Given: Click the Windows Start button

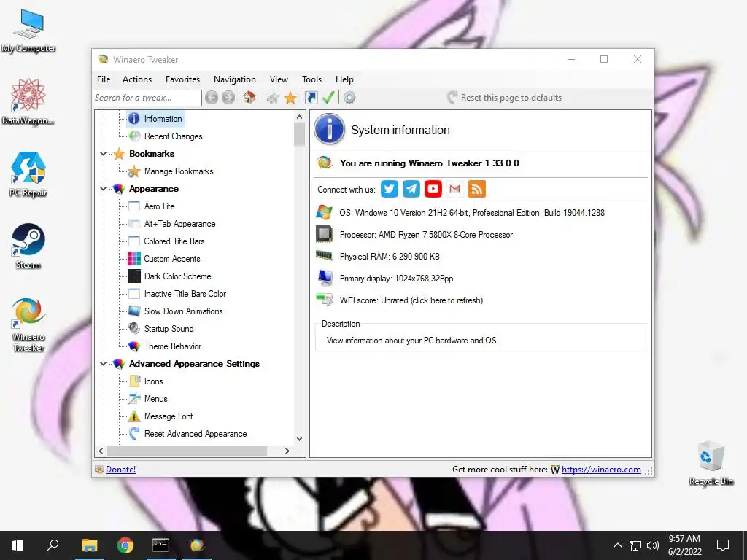Looking at the screenshot, I should (x=18, y=545).
